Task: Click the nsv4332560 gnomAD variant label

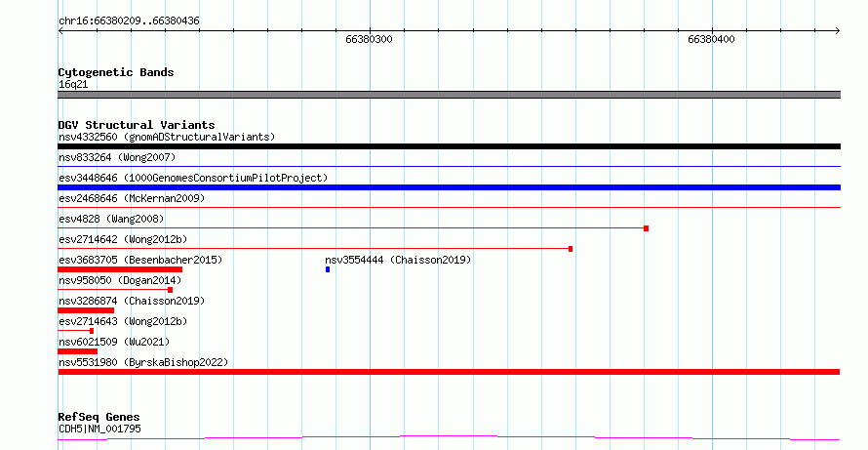Action: (x=167, y=137)
